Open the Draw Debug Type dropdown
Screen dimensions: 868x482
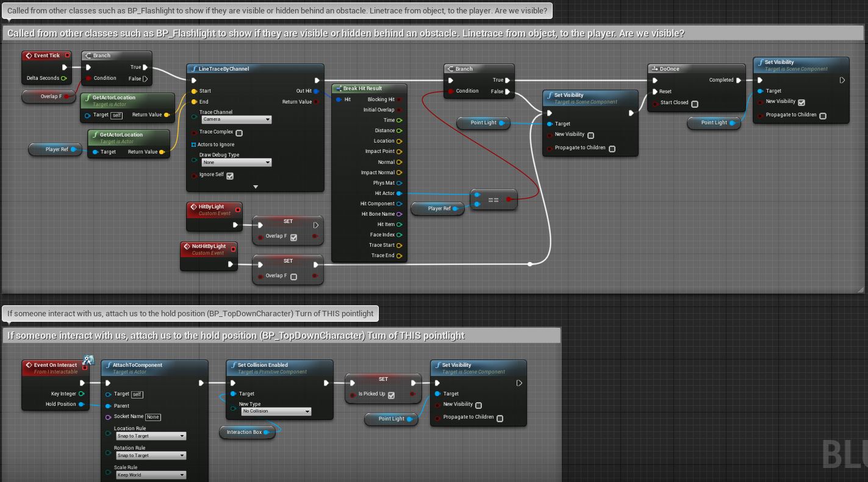pos(236,163)
